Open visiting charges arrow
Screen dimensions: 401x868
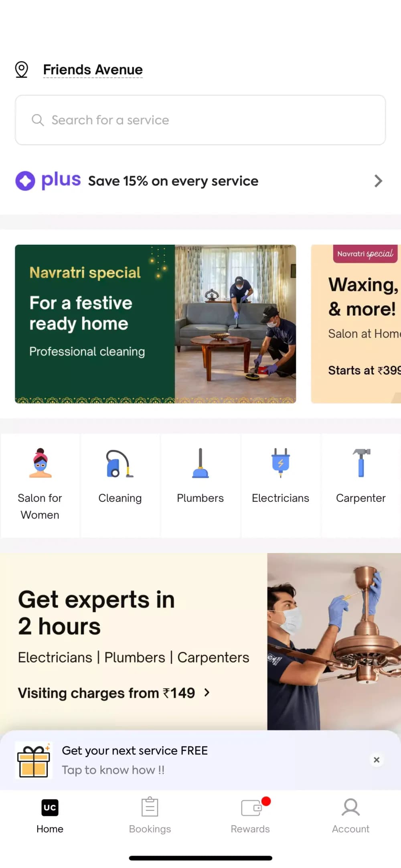click(x=207, y=693)
